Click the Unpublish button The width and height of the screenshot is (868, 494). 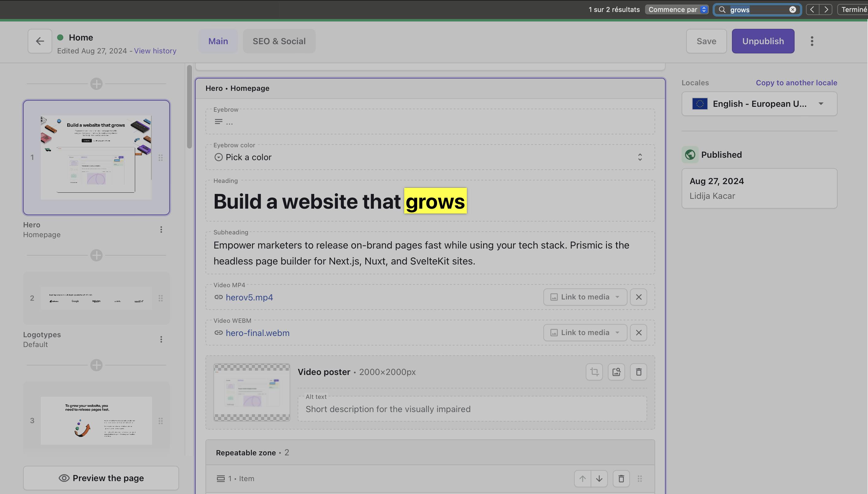pos(763,41)
